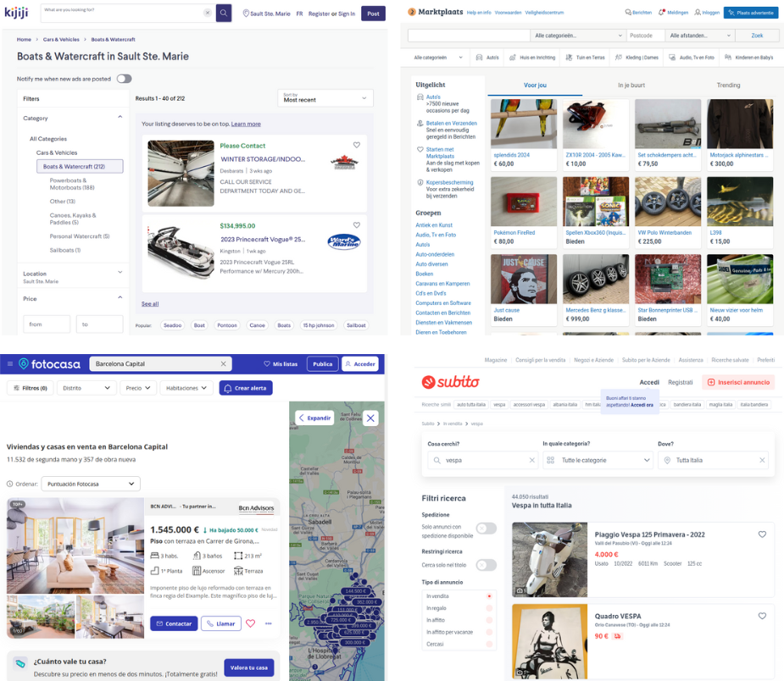Click the 'Crear alerta' button
This screenshot has width=784, height=681.
pos(246,388)
